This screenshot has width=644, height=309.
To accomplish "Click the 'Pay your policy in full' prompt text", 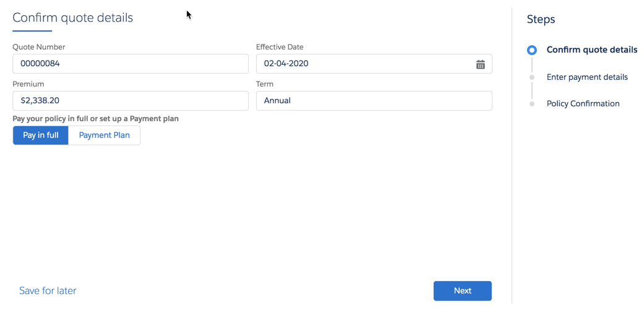I will click(96, 119).
